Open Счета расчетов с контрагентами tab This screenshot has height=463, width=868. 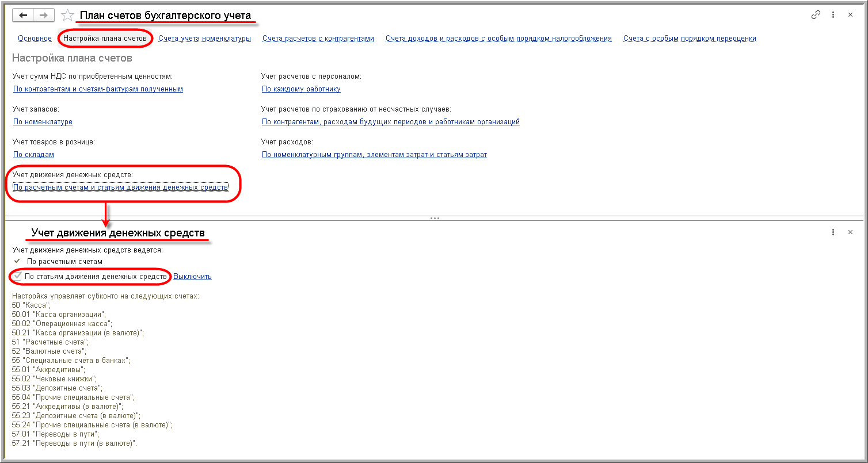(x=318, y=39)
